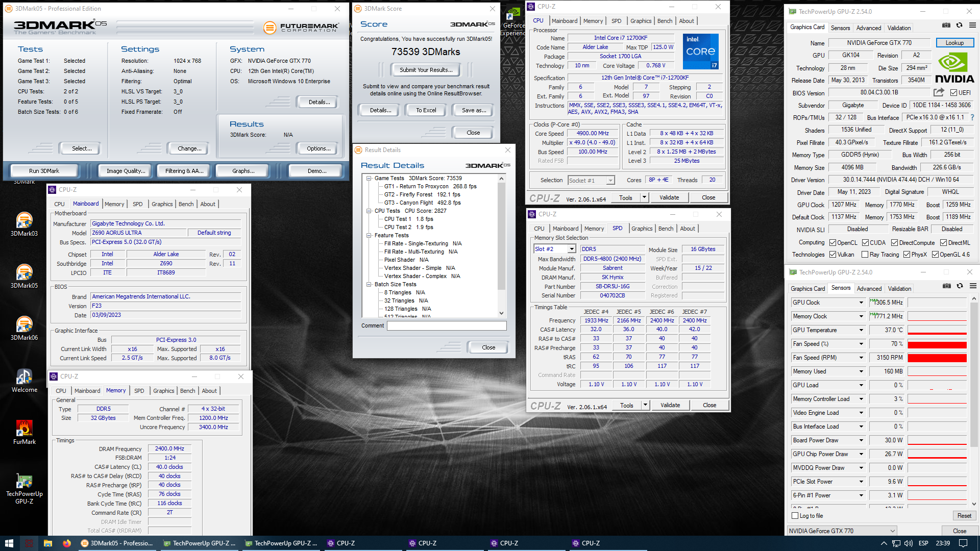Toggle the OpenCL checkbox
Viewport: 980px width, 551px height.
click(x=832, y=243)
